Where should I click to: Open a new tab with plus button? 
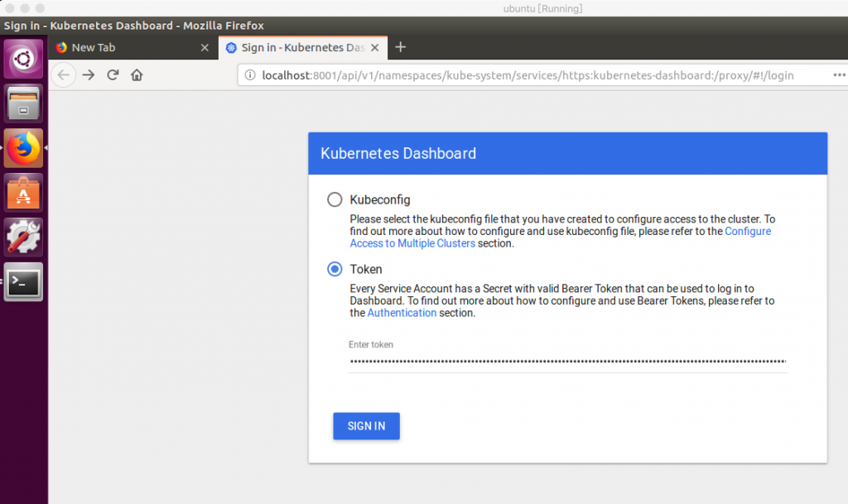click(x=400, y=47)
